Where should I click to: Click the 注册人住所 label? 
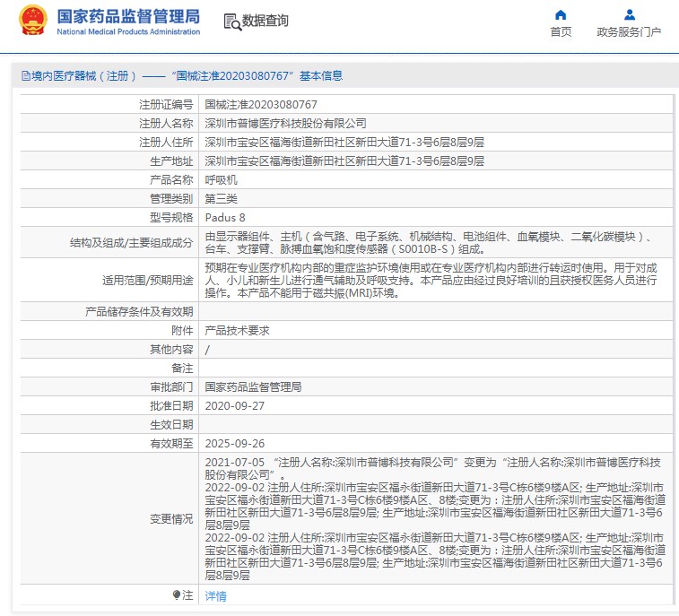coord(166,142)
